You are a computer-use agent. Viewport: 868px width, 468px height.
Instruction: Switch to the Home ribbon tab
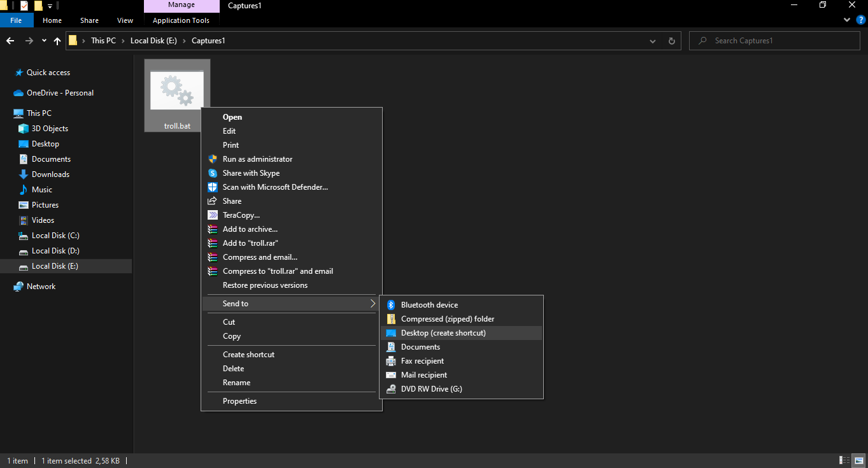point(52,20)
